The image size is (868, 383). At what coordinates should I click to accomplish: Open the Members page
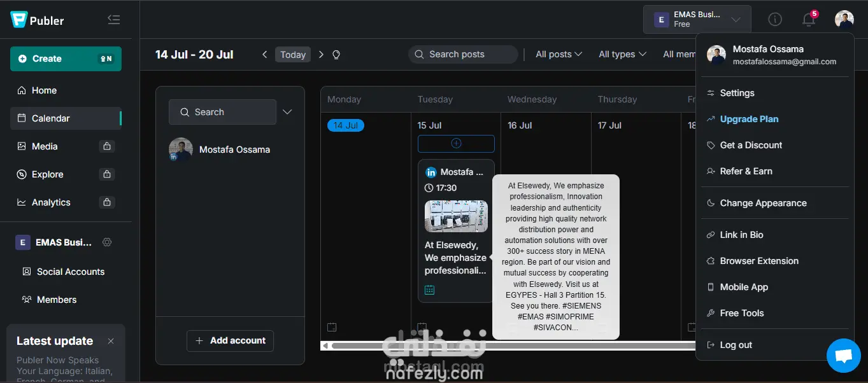point(57,300)
